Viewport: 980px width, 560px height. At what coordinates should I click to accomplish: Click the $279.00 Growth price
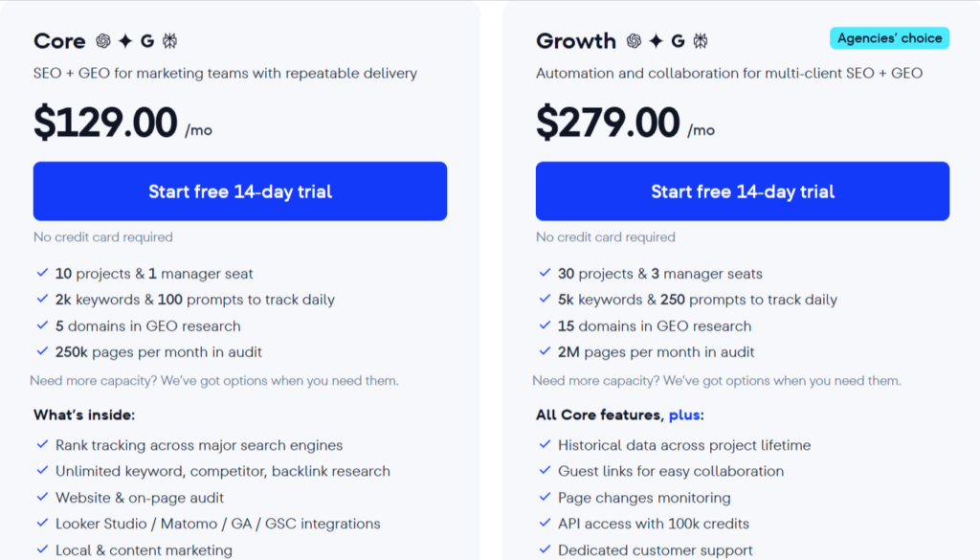[x=608, y=123]
